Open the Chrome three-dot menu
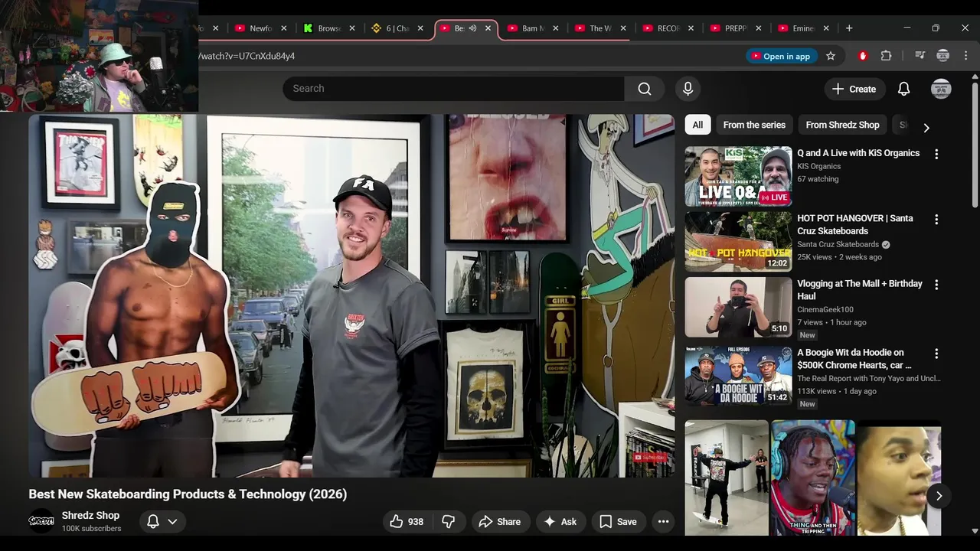This screenshot has height=551, width=980. [965, 56]
